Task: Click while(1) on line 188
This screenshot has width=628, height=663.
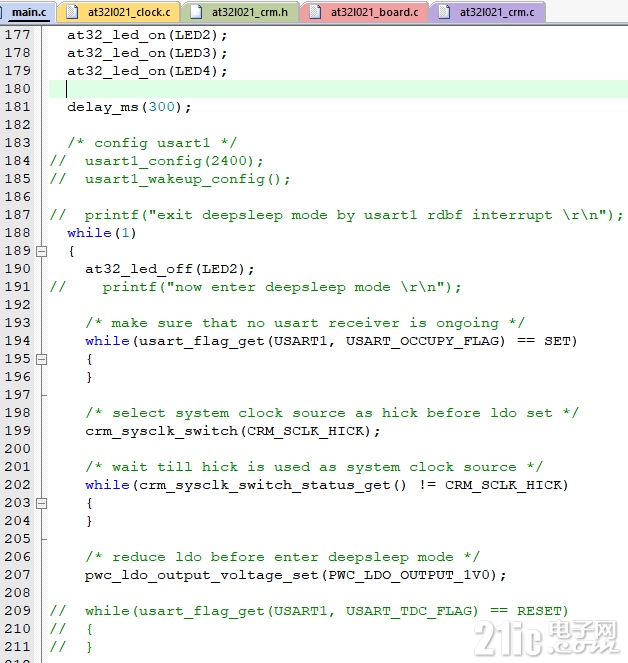Action: pyautogui.click(x=101, y=233)
